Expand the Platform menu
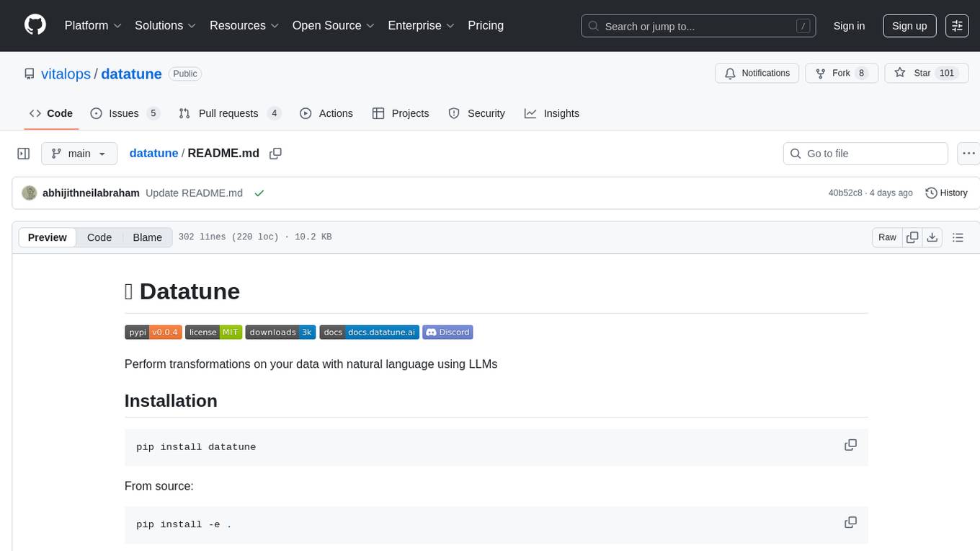980x551 pixels. (93, 25)
